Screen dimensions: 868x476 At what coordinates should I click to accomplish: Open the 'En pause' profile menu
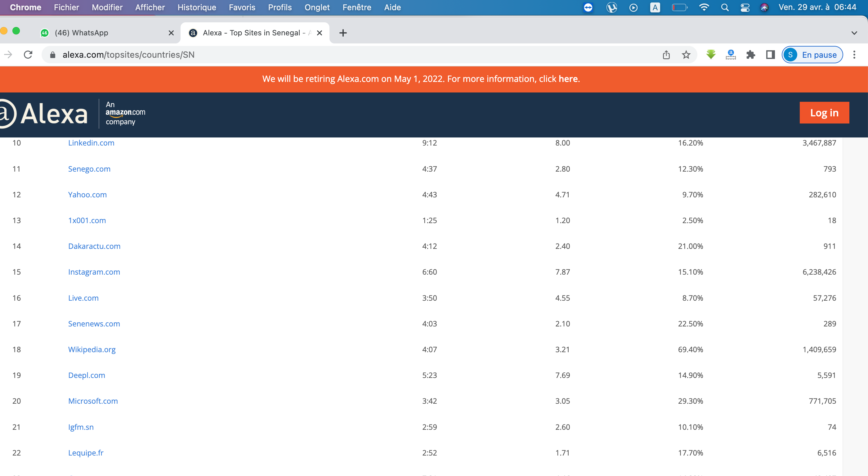coord(812,55)
